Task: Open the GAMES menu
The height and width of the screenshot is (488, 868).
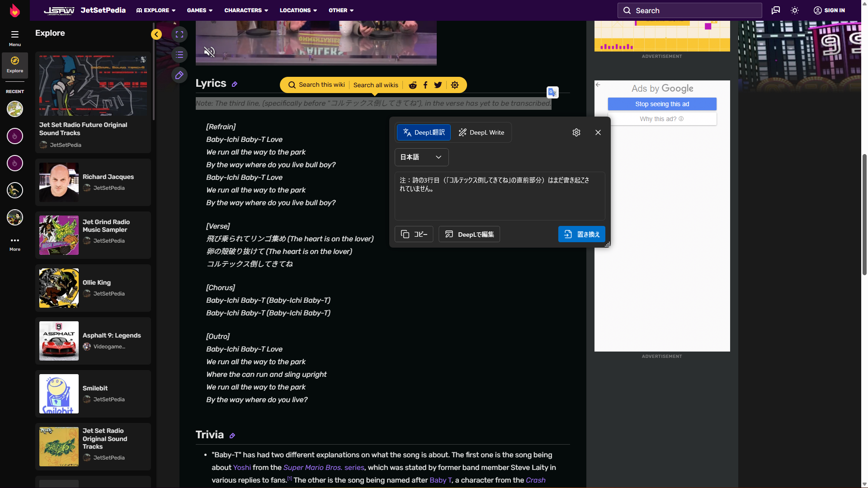Action: point(199,10)
